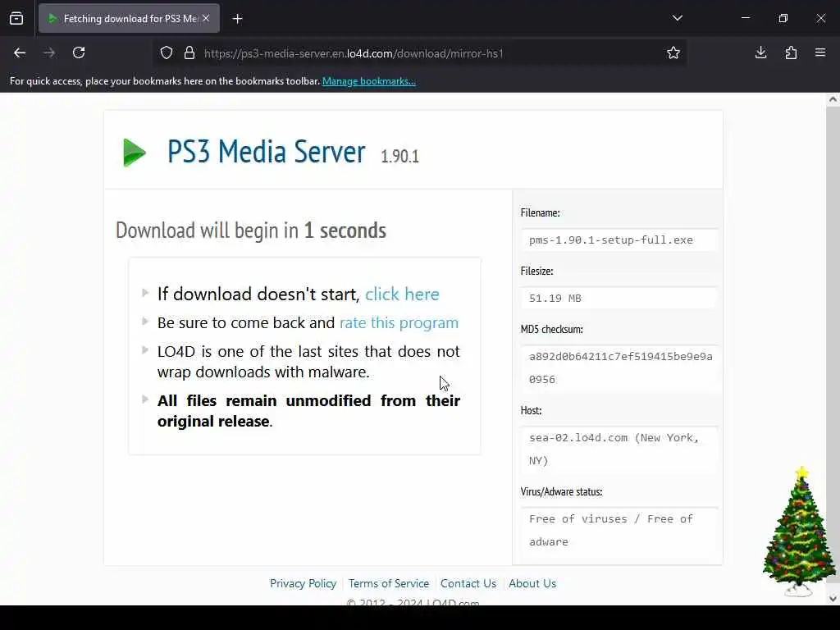Bookmark this page with the star
This screenshot has width=840, height=630.
pos(673,52)
